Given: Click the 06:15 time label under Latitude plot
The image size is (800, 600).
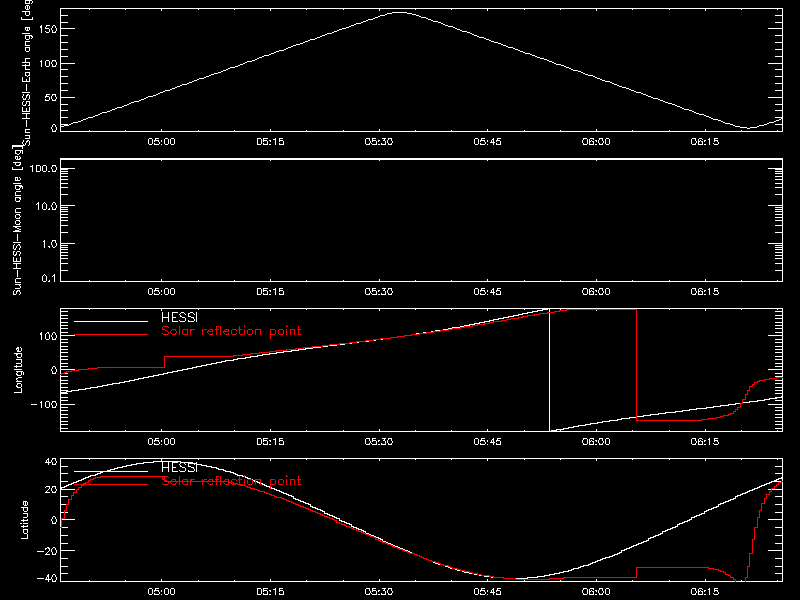Looking at the screenshot, I should click(x=705, y=592).
